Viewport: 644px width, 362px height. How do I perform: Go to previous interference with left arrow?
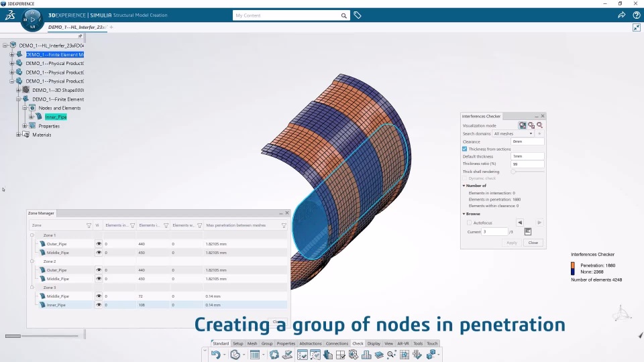coord(520,223)
